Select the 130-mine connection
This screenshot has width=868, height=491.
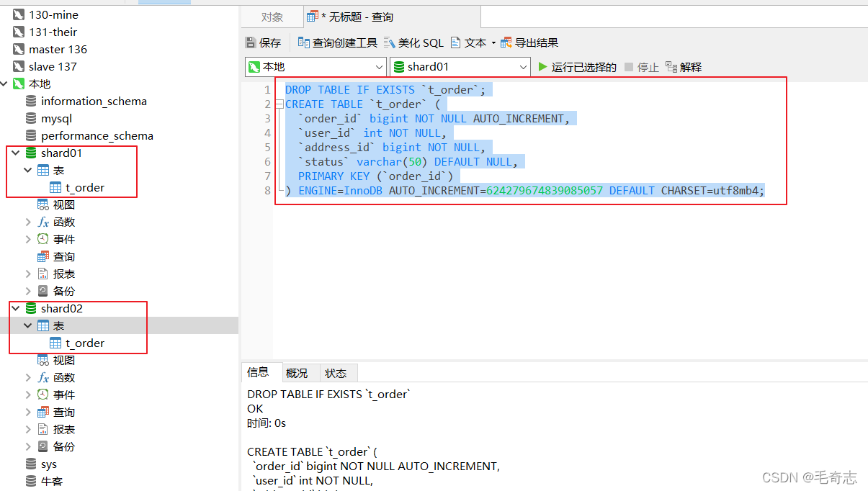pos(53,14)
